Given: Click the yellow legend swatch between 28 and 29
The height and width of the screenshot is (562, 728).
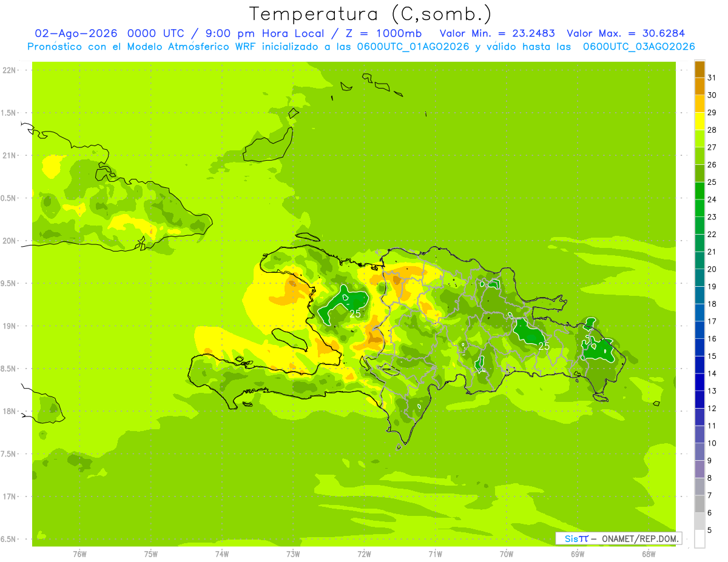Looking at the screenshot, I should pyautogui.click(x=699, y=121).
